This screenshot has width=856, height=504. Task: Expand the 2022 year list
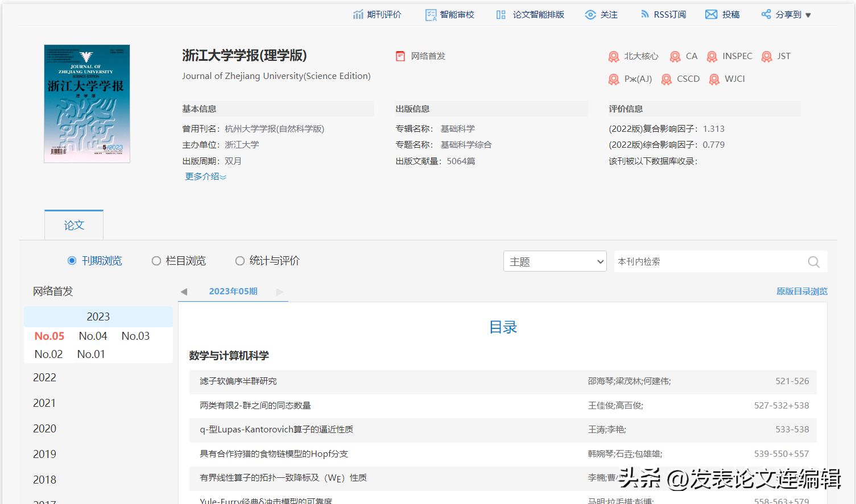pos(44,378)
